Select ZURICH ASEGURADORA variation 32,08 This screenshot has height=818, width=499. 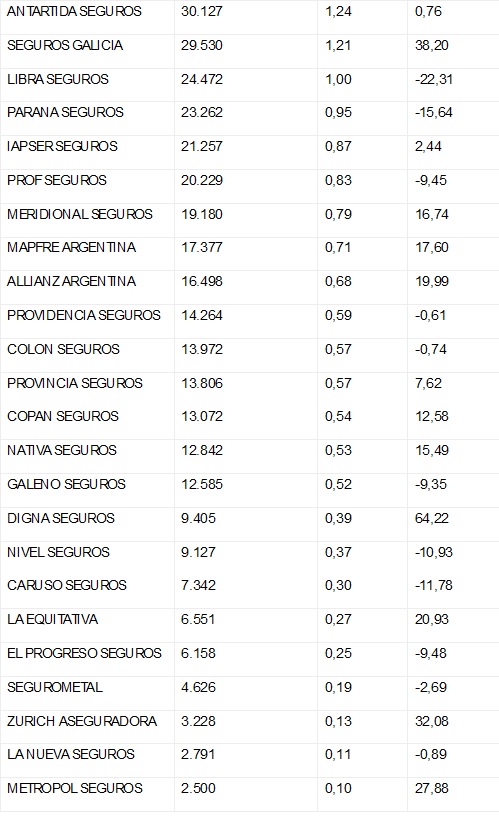click(x=432, y=721)
